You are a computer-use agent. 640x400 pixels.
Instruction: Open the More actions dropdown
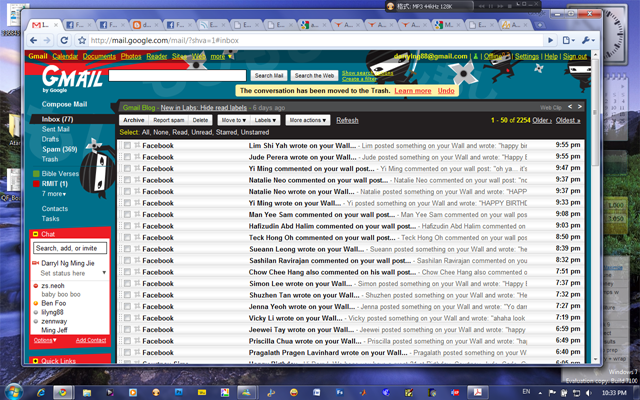pyautogui.click(x=308, y=120)
